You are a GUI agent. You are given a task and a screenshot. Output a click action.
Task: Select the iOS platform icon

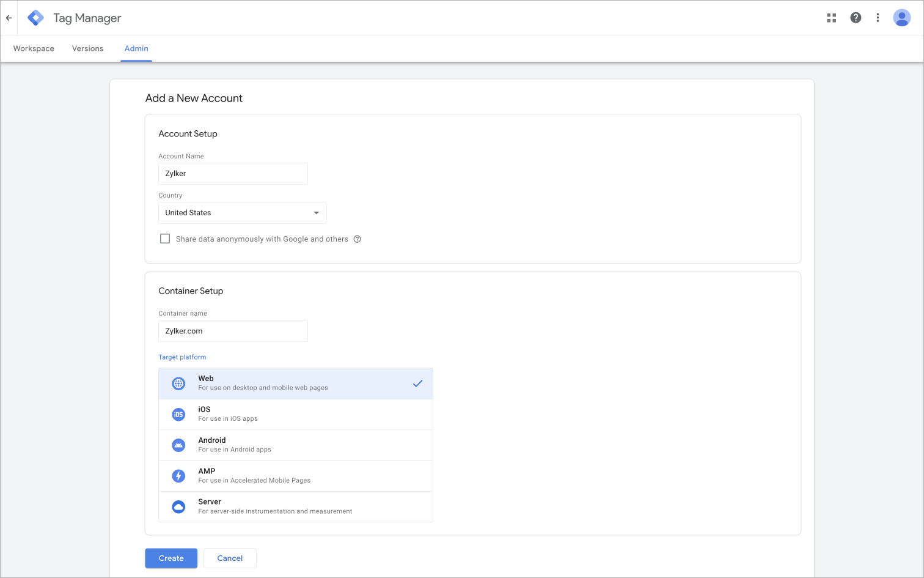178,415
